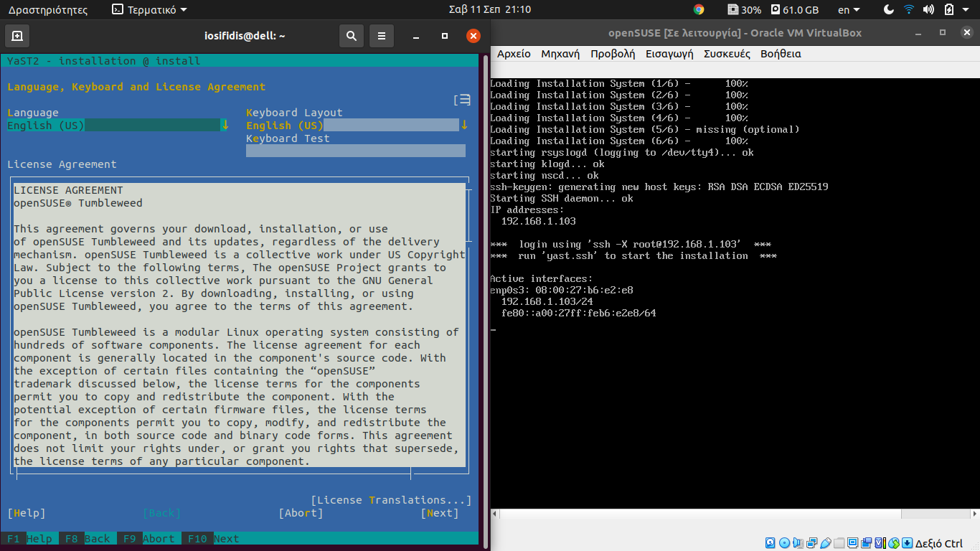Click inside the License Agreement text box
980x551 pixels.
pos(239,325)
